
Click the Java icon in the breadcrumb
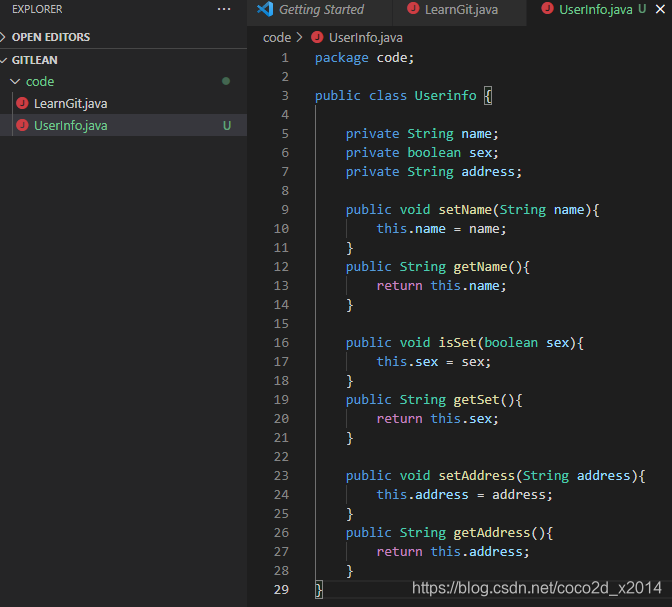317,37
